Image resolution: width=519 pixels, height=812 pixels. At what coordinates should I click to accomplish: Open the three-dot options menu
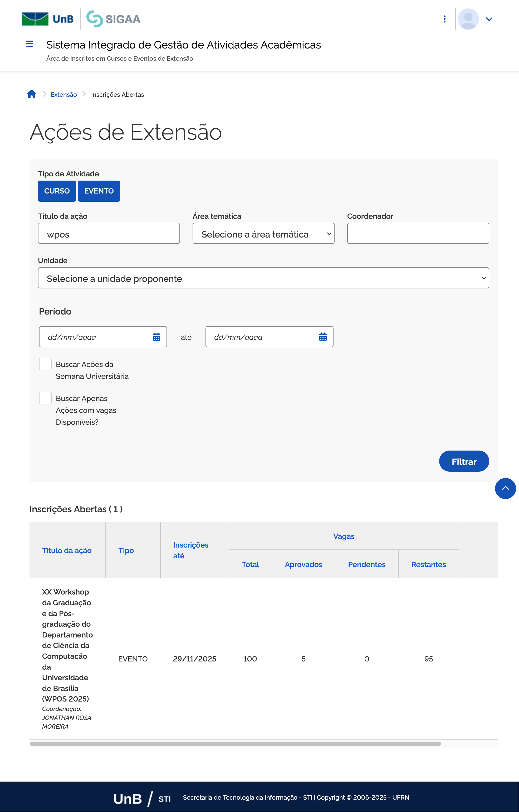[x=444, y=19]
